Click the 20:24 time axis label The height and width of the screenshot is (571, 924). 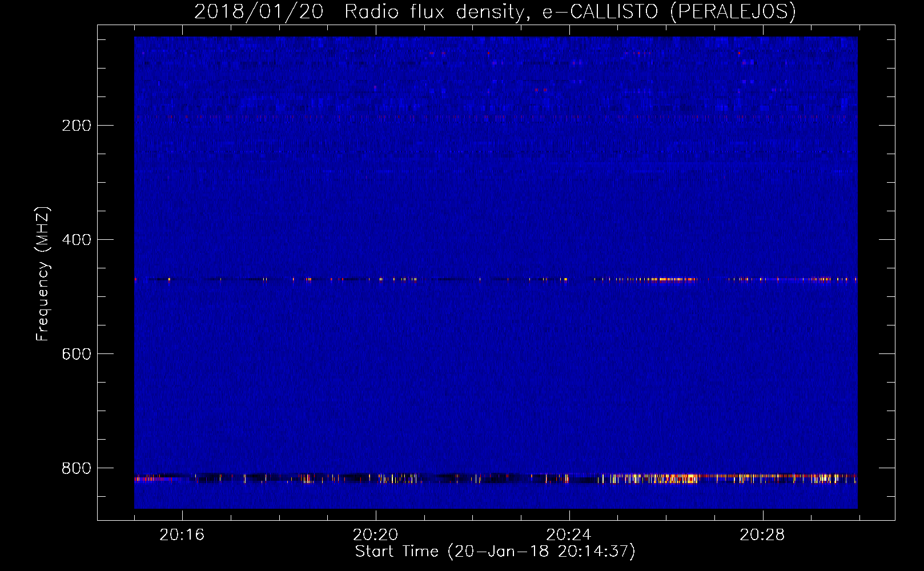569,535
